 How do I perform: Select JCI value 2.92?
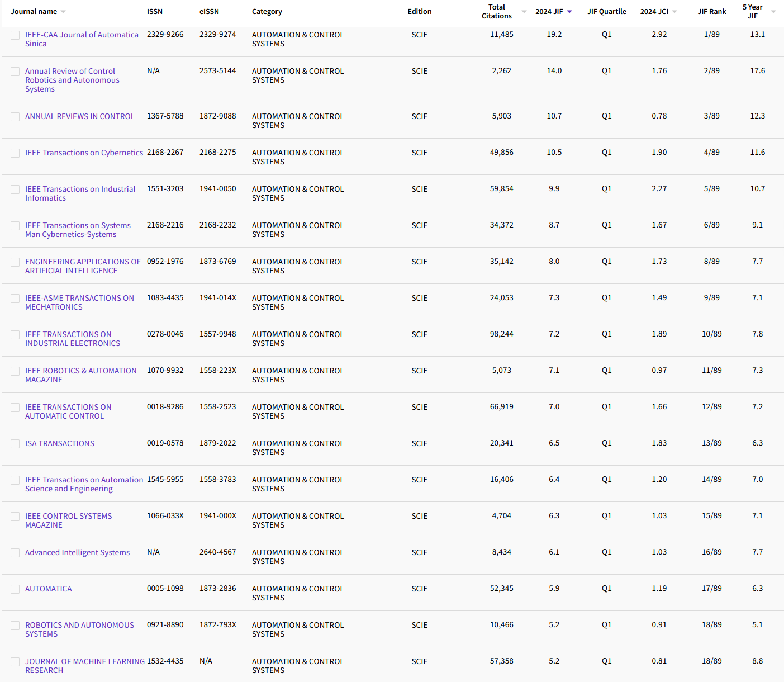point(659,34)
